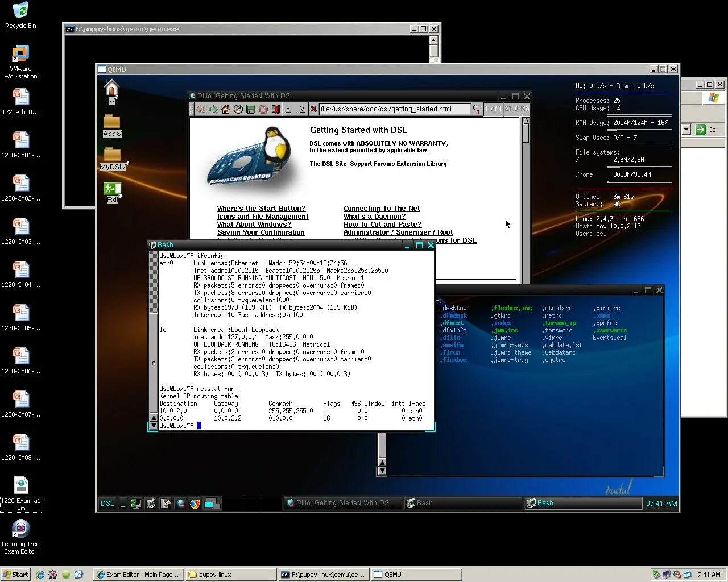Switch to Exam Editor taskbar button

coord(138,575)
